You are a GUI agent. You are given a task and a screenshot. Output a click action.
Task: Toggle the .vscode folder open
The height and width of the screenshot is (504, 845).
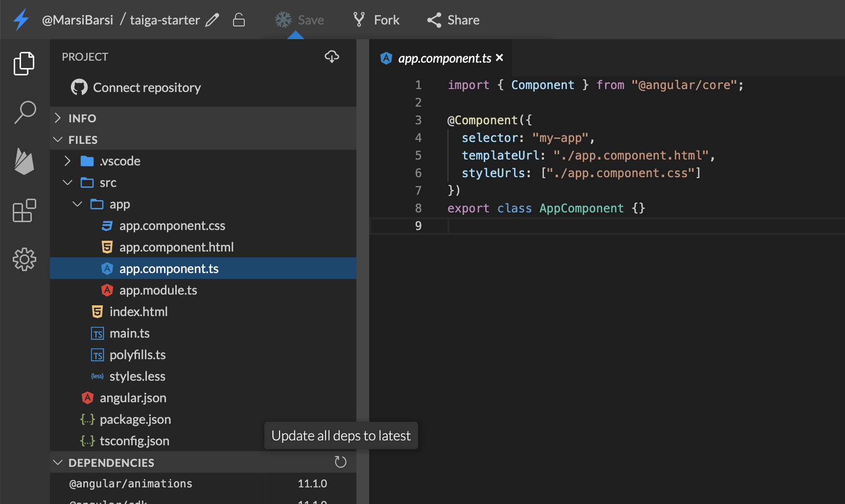(x=67, y=160)
